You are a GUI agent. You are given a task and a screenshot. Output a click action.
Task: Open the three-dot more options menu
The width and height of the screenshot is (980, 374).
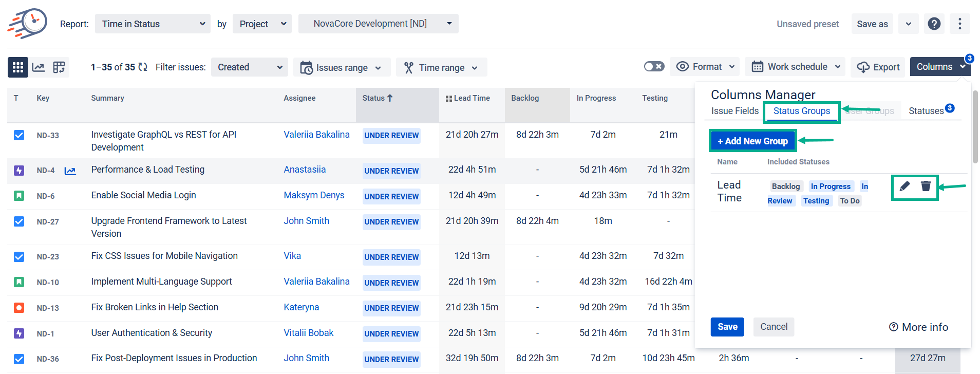959,24
